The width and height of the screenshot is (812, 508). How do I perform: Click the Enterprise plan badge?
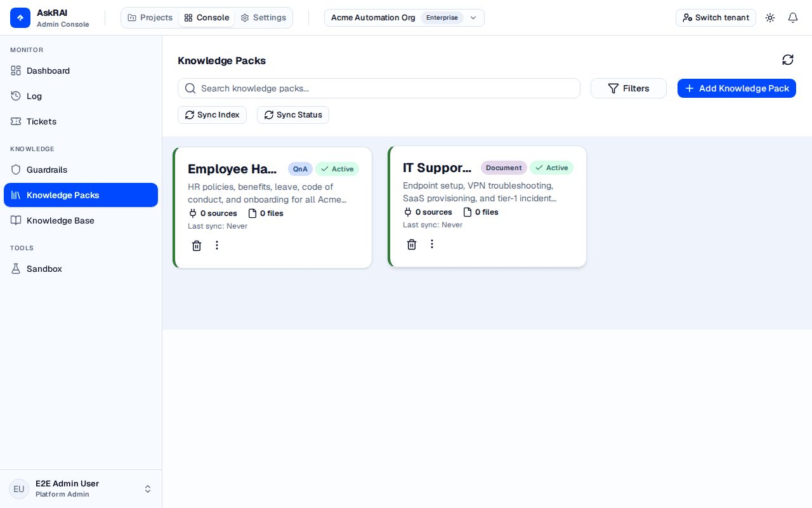tap(442, 18)
